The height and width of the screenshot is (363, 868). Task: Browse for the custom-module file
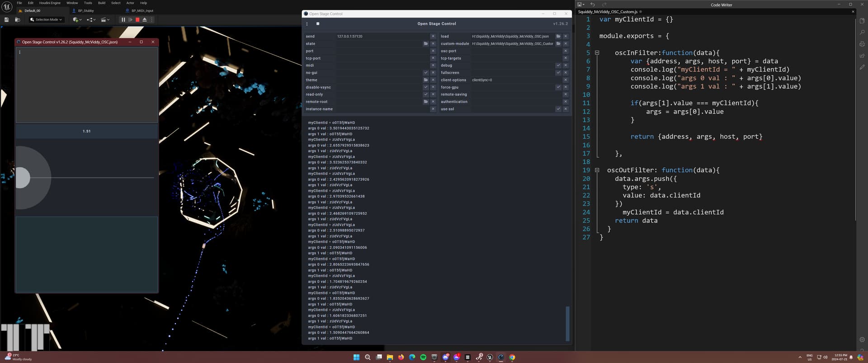pyautogui.click(x=558, y=43)
